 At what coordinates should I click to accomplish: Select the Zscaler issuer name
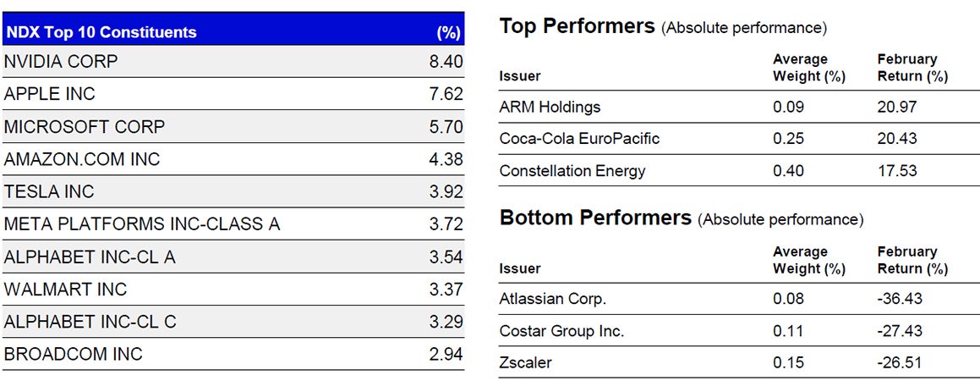click(526, 363)
